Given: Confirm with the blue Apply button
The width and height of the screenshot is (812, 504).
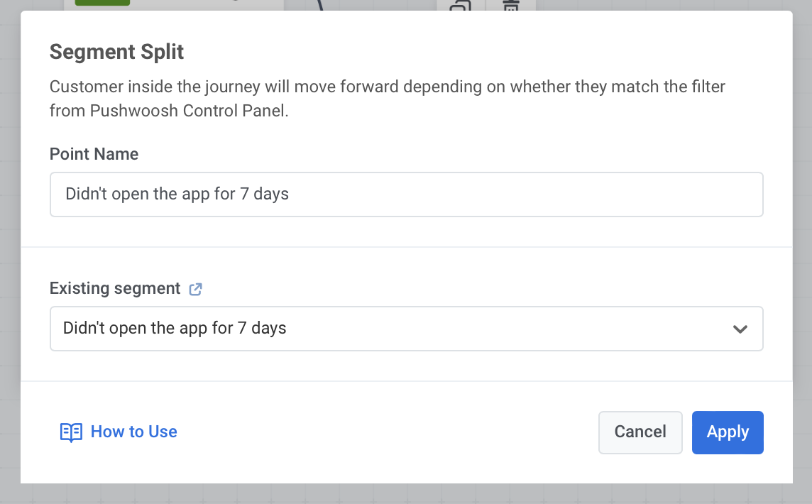Looking at the screenshot, I should (x=728, y=432).
